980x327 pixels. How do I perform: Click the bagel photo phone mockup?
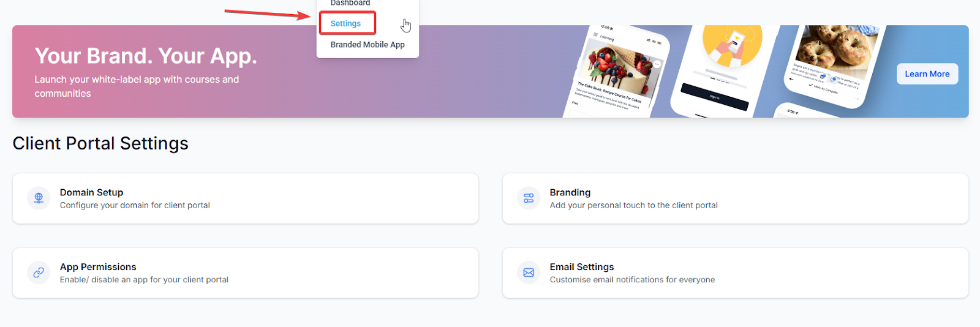pyautogui.click(x=834, y=61)
